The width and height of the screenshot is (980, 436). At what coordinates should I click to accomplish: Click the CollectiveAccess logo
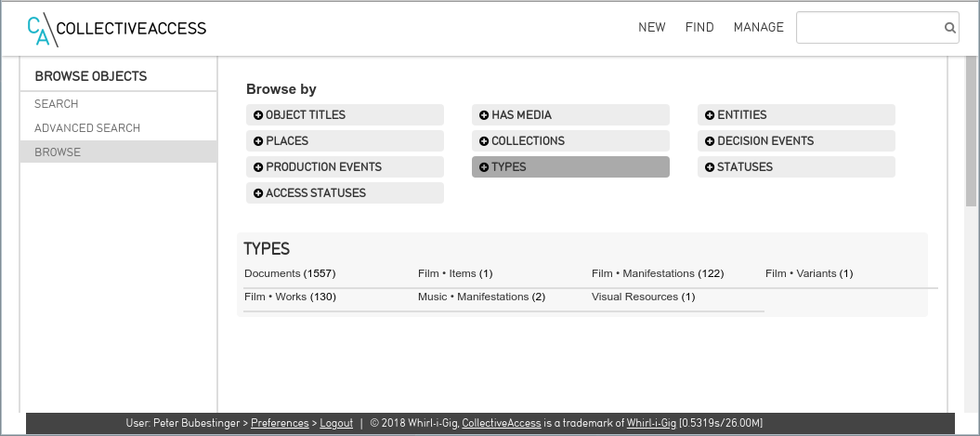coord(116,29)
